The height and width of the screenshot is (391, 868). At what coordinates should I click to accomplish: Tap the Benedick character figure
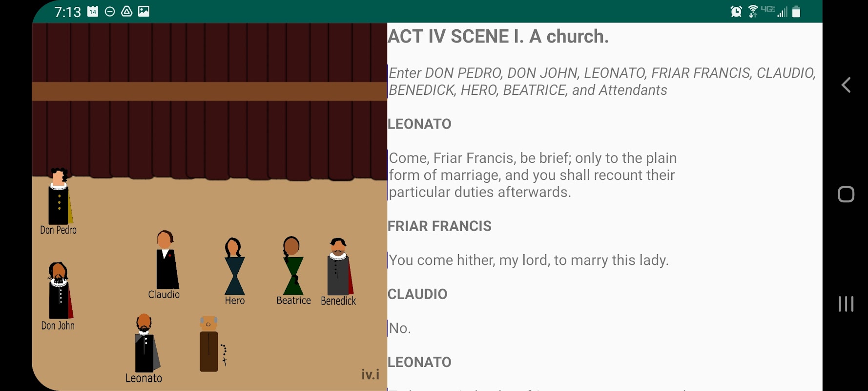click(x=340, y=267)
